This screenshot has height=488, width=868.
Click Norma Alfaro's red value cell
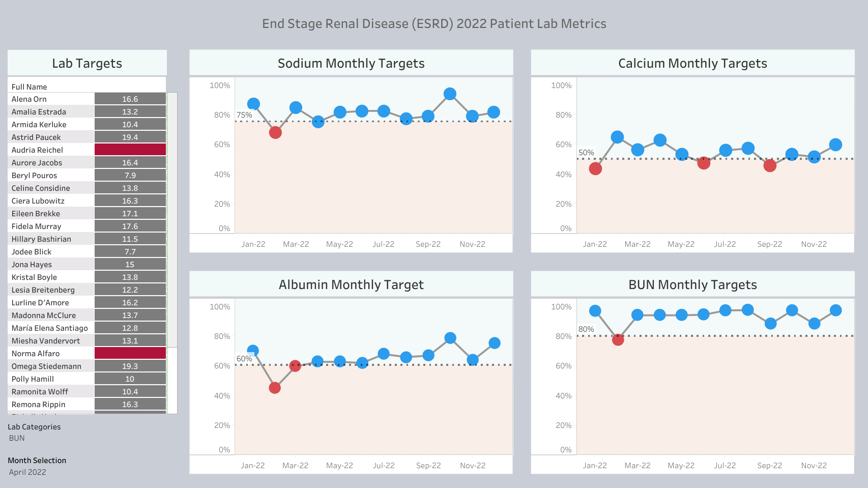tap(130, 353)
